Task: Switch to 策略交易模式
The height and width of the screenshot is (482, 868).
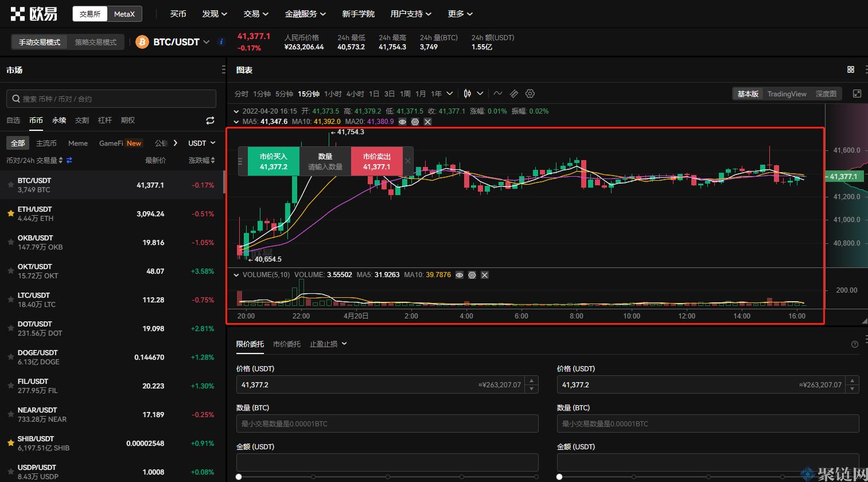Action: pyautogui.click(x=95, y=42)
